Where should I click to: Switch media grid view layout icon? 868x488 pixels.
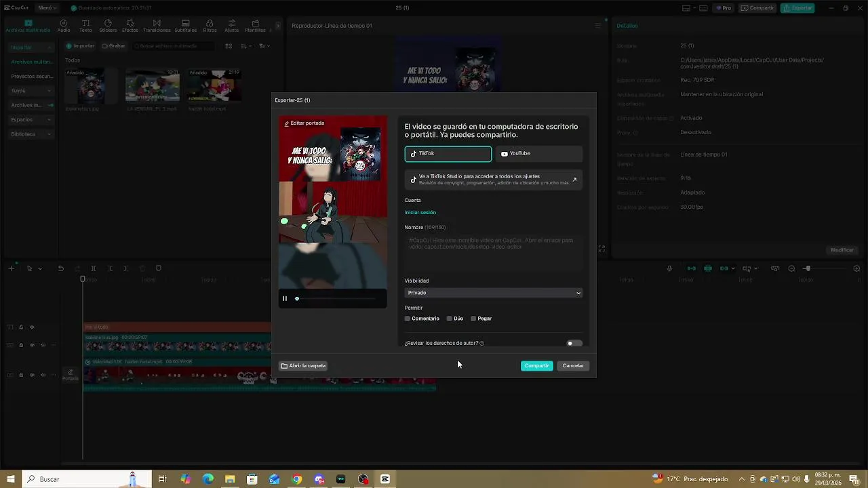[x=229, y=46]
